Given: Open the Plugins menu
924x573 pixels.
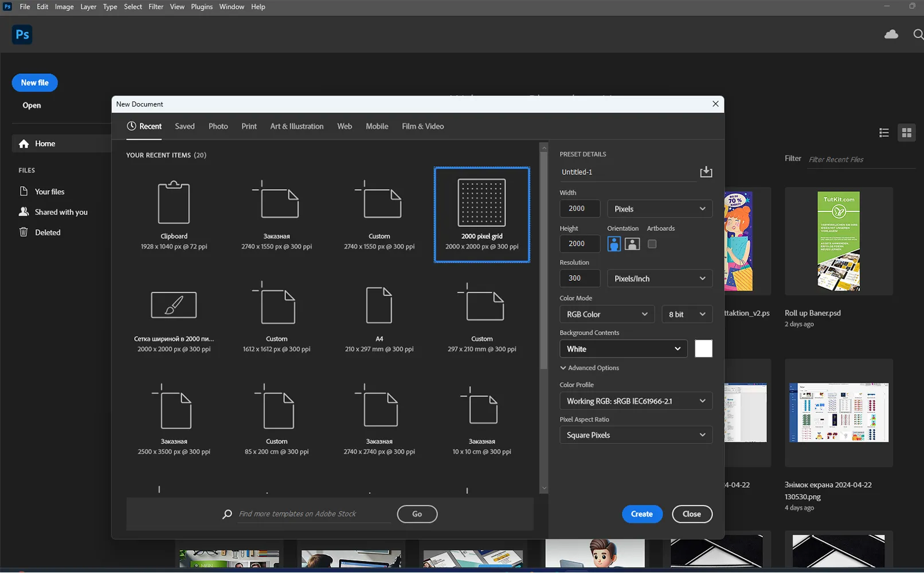Looking at the screenshot, I should click(202, 7).
